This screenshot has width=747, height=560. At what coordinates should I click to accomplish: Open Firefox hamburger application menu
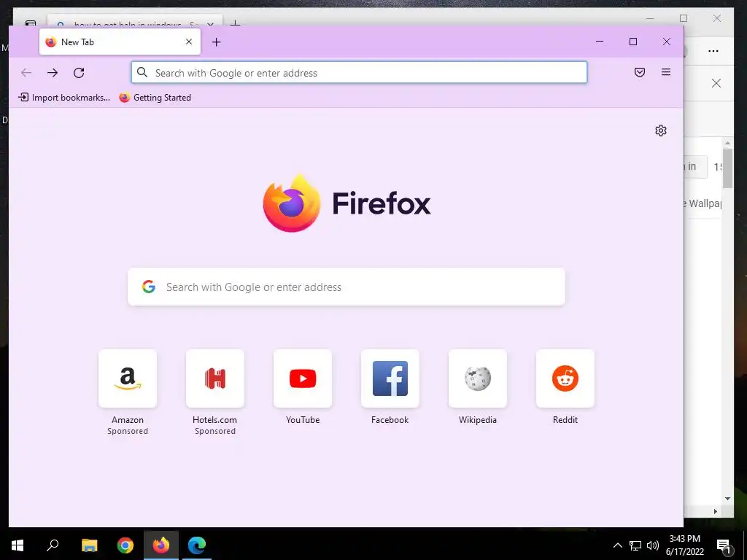[666, 72]
